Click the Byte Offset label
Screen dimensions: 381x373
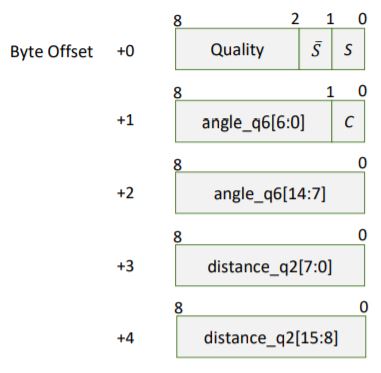[51, 52]
